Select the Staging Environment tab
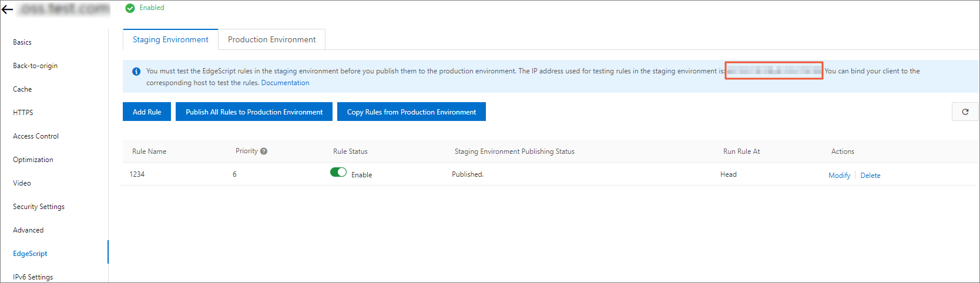Image resolution: width=980 pixels, height=283 pixels. (x=170, y=39)
